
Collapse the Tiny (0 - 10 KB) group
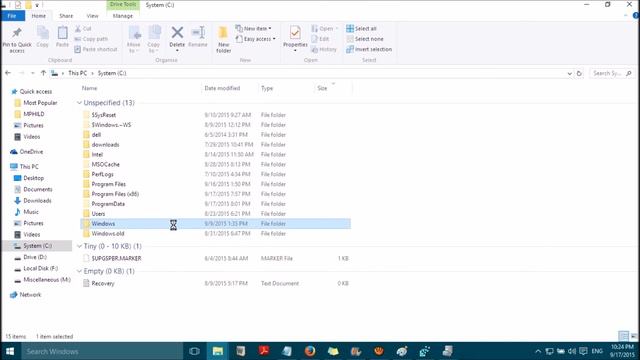[x=79, y=246]
